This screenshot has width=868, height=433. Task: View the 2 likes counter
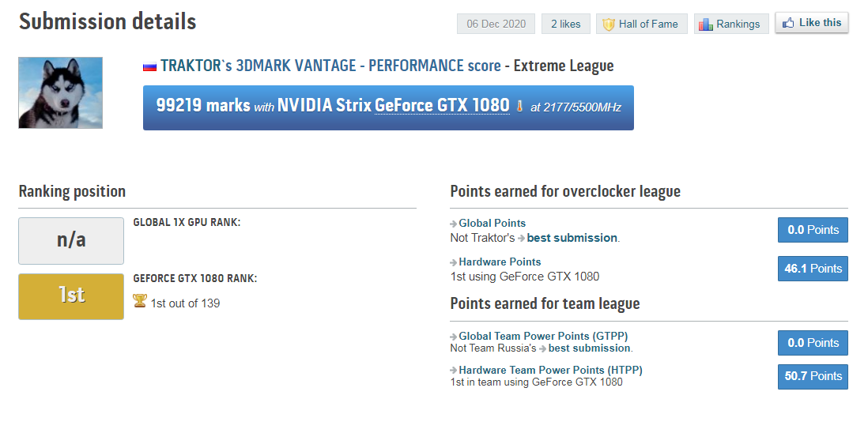565,24
